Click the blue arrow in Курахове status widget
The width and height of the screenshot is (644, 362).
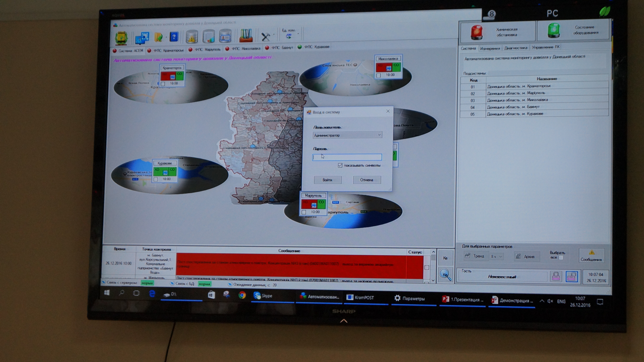(x=165, y=173)
